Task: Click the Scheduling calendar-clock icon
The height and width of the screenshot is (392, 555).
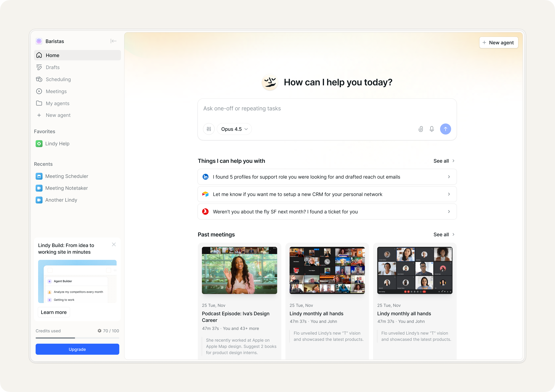Action: (x=39, y=79)
